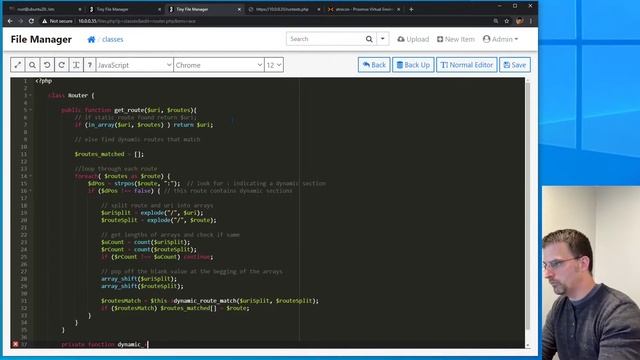This screenshot has height=360, width=640.
Task: Open the Admin user menu
Action: point(500,39)
